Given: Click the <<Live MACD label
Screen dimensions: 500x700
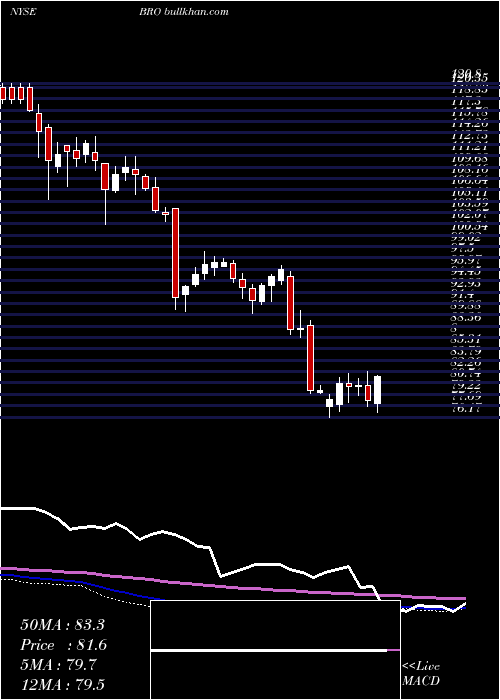Looking at the screenshot, I should [421, 674].
